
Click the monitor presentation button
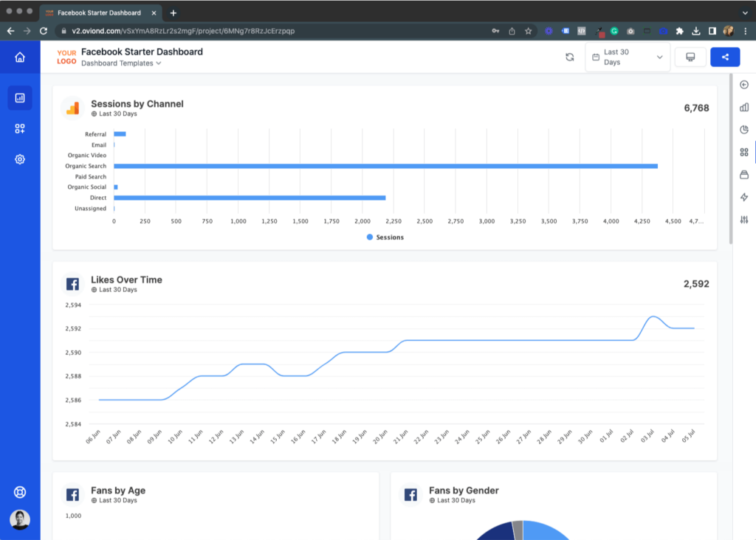click(x=690, y=58)
